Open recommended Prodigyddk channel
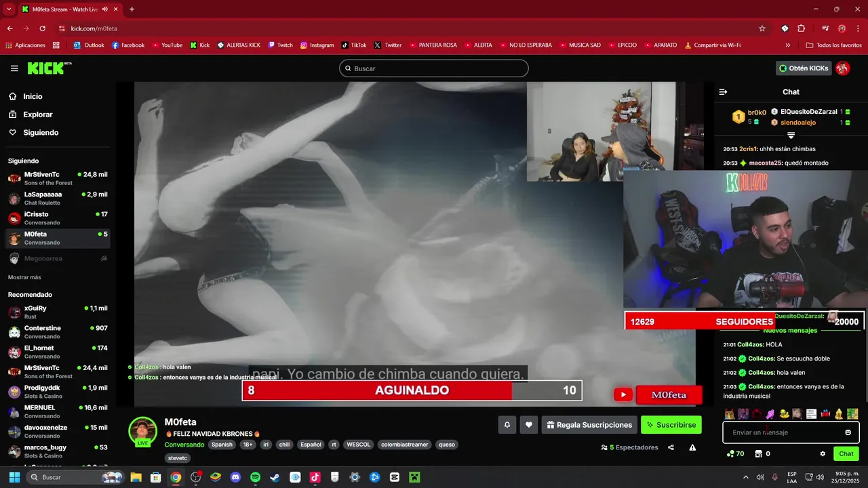The height and width of the screenshot is (488, 868). pos(58,392)
